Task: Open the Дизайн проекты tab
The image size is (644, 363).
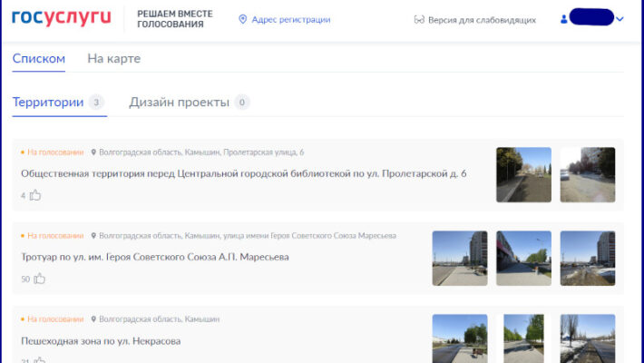Action: (x=179, y=103)
